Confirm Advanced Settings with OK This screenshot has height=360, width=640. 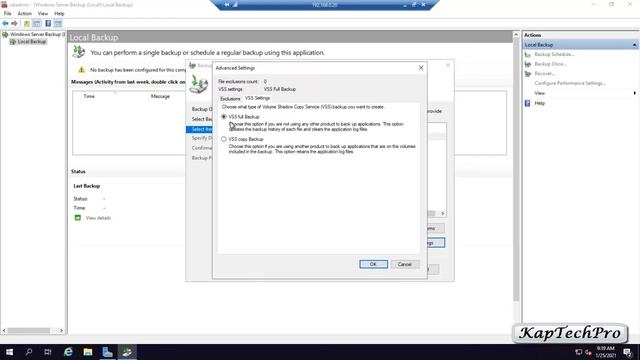point(373,264)
